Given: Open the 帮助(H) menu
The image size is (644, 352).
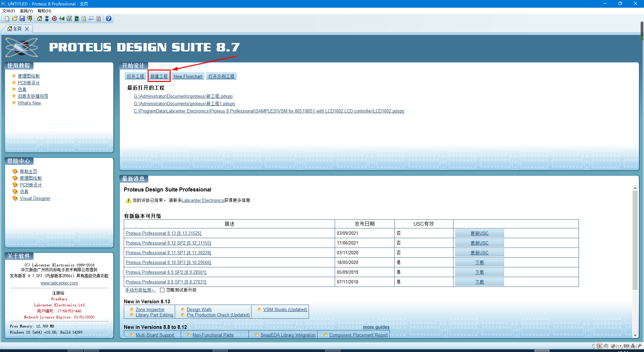Looking at the screenshot, I should (x=44, y=11).
